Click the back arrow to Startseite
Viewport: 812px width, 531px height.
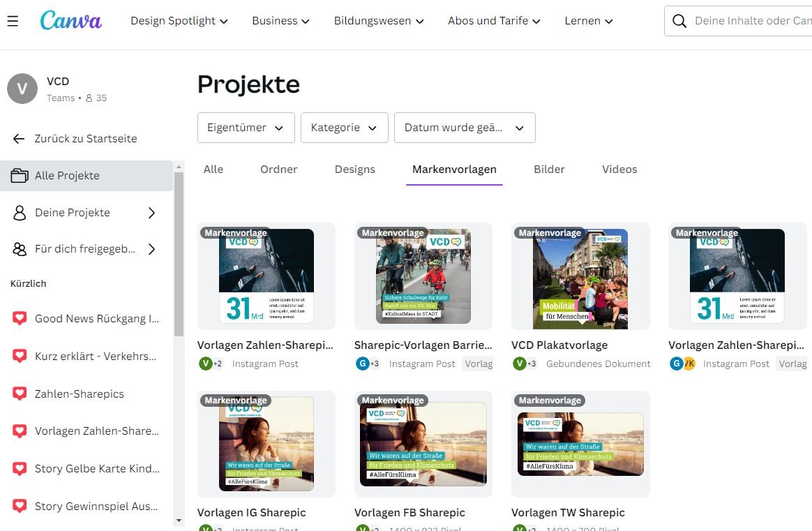(19, 139)
